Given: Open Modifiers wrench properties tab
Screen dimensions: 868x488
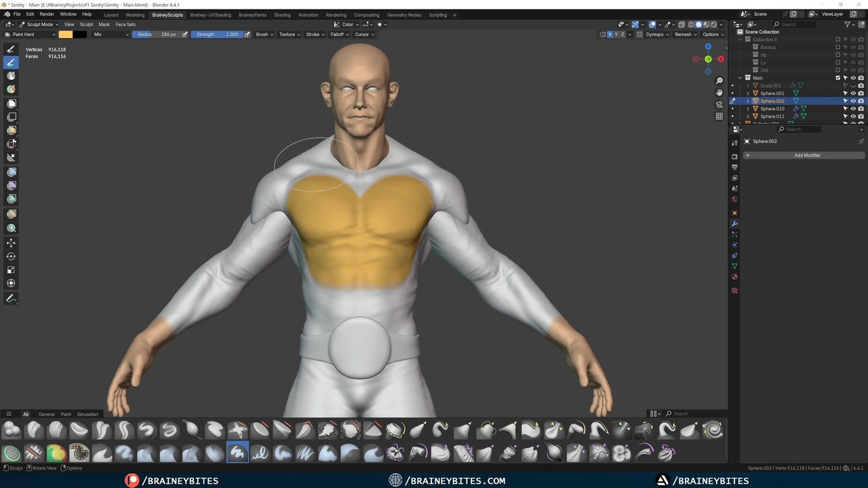Looking at the screenshot, I should click(x=734, y=223).
